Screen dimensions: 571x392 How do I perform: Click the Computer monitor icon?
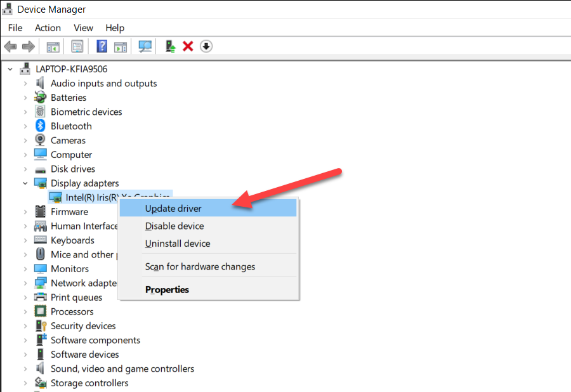pos(40,154)
